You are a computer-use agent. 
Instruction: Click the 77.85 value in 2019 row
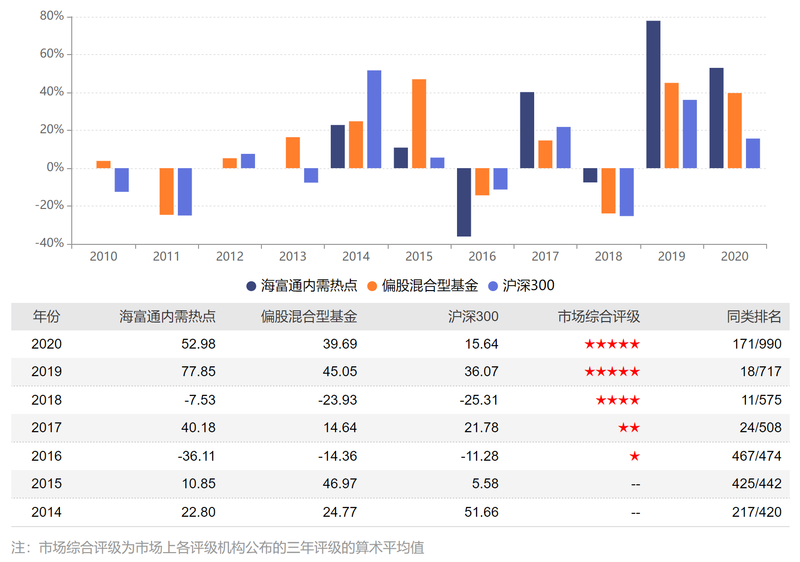tap(198, 372)
